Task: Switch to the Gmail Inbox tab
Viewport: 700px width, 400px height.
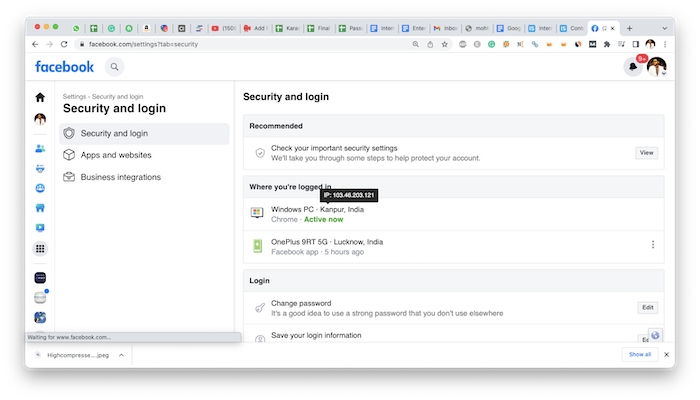Action: (x=445, y=28)
